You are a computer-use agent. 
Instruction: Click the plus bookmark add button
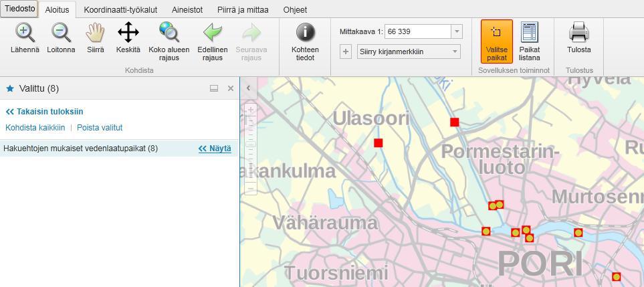[x=346, y=52]
